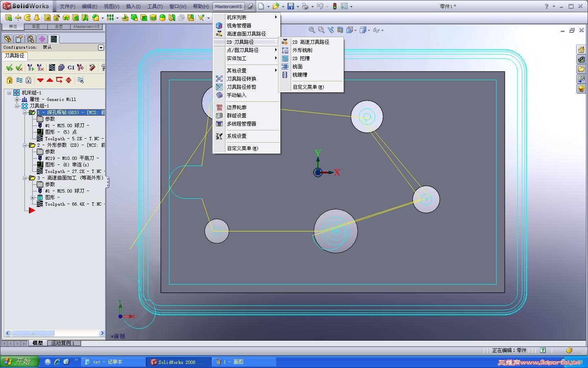Image resolution: width=588 pixels, height=368 pixels.
Task: Collapse operation 2 外形参数 node
Action: click(x=24, y=145)
